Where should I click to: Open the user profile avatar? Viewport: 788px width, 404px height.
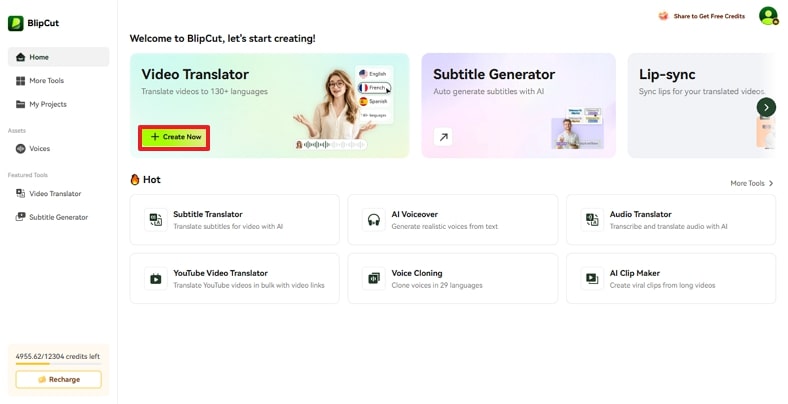tap(767, 15)
